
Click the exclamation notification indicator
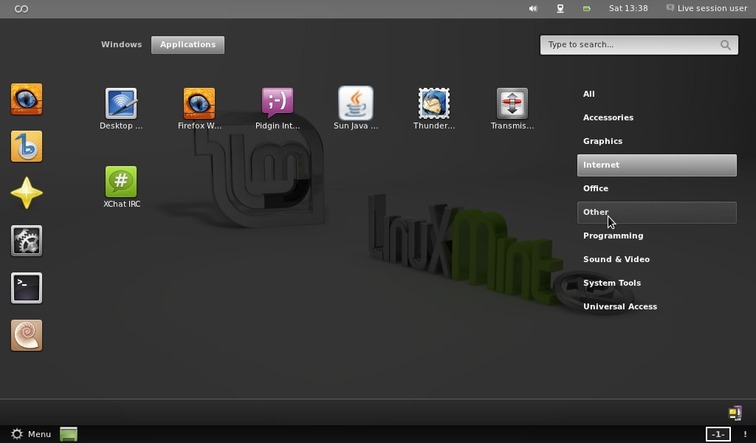tap(745, 434)
